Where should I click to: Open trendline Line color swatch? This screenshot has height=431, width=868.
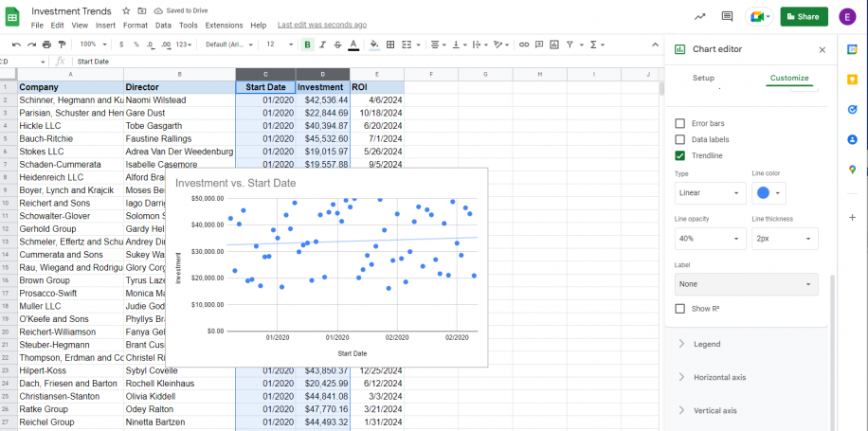pos(769,193)
